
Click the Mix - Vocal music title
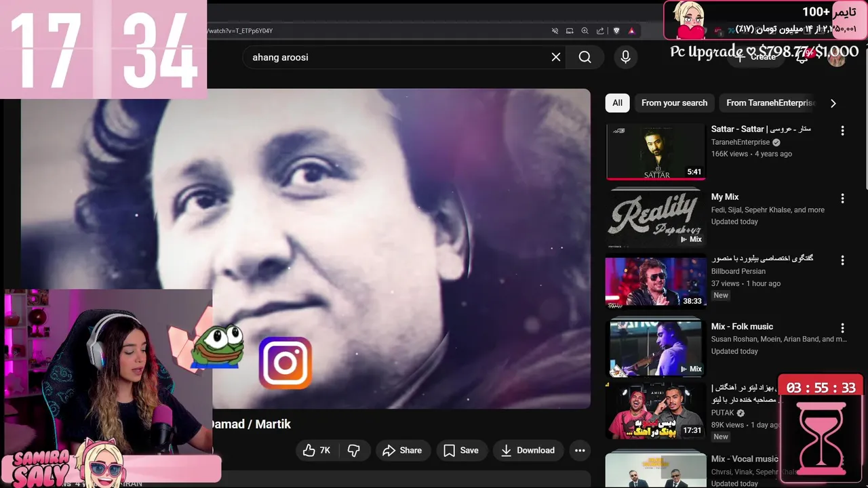coord(745,459)
